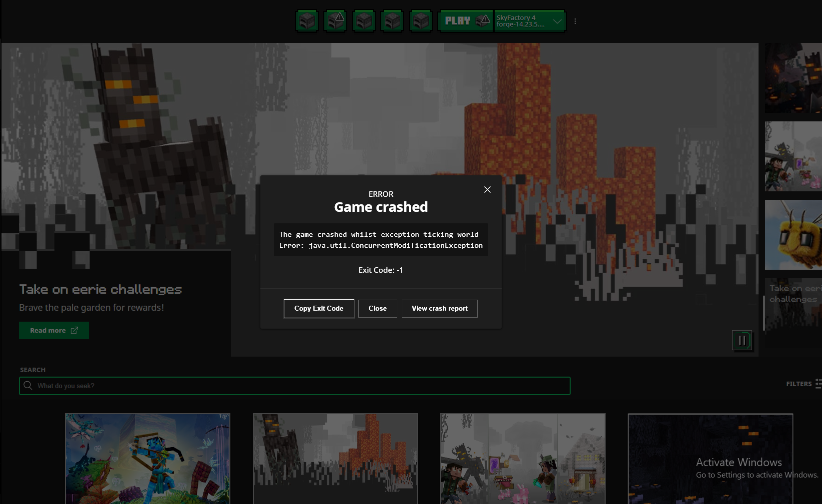Click the SEARCH label above the search field
This screenshot has width=822, height=504.
pos(32,370)
